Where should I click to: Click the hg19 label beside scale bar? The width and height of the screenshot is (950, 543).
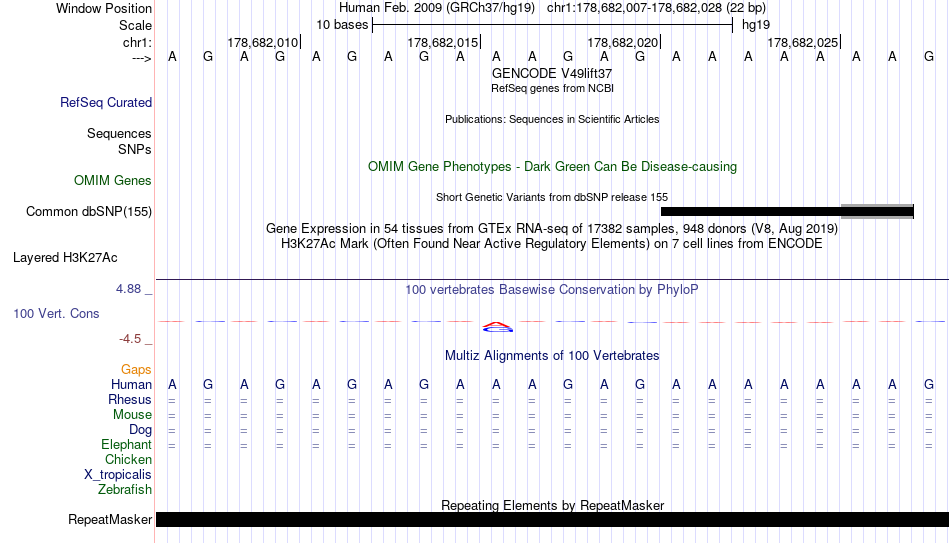click(x=756, y=25)
